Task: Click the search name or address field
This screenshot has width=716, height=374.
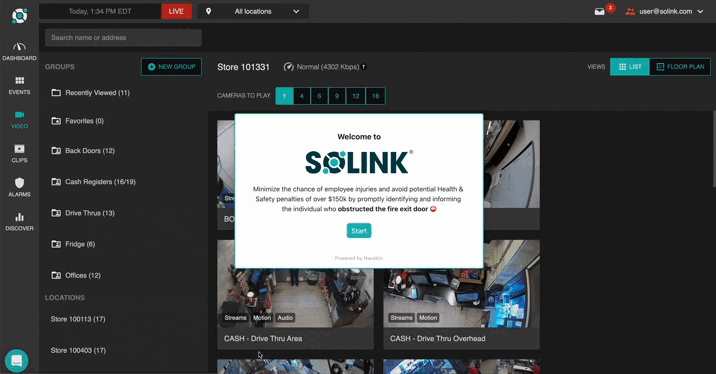Action: [x=123, y=38]
